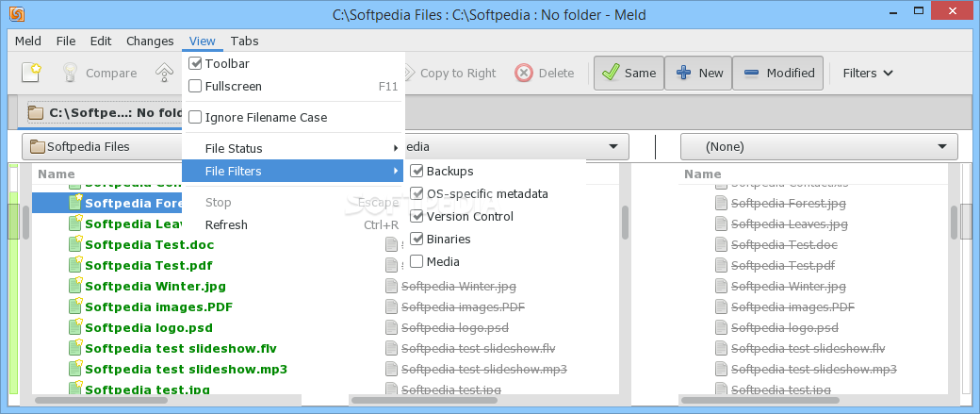The height and width of the screenshot is (414, 980).
Task: Choose Refresh from View menu
Action: (292, 224)
